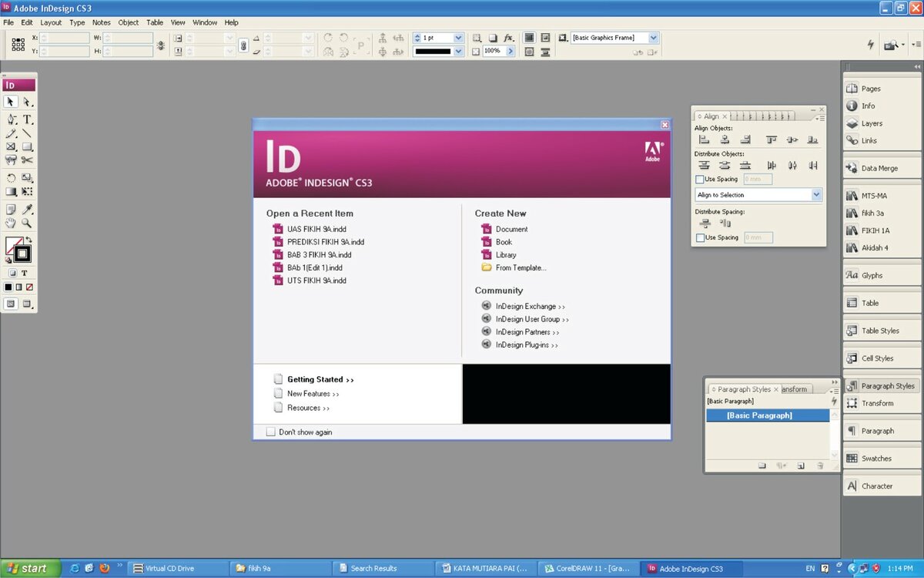
Task: Select the Rectangle Frame tool
Action: tap(11, 146)
